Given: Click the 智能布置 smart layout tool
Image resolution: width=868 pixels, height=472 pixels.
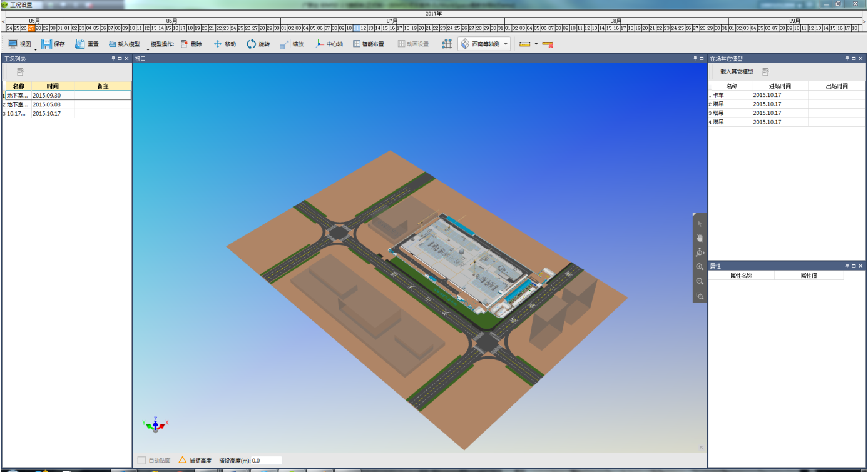Looking at the screenshot, I should click(369, 44).
